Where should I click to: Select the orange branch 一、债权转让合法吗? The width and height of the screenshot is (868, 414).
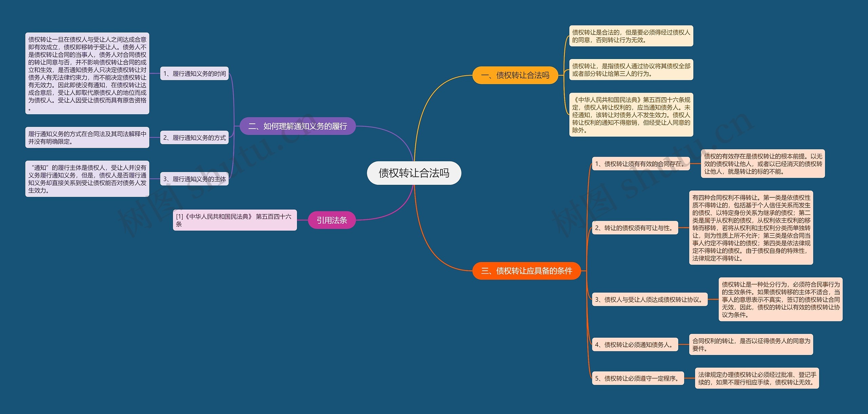click(515, 75)
